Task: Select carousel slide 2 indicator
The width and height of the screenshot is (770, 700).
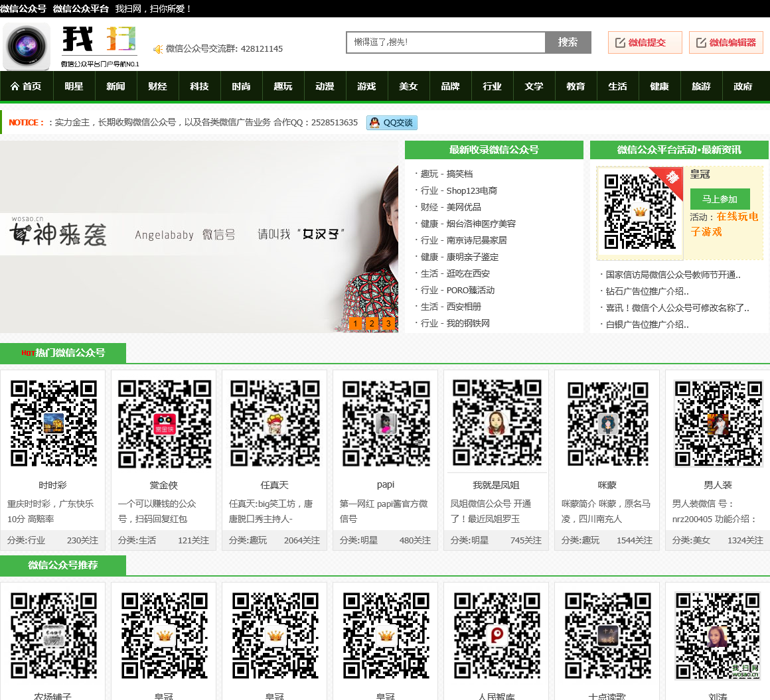Action: click(x=372, y=323)
